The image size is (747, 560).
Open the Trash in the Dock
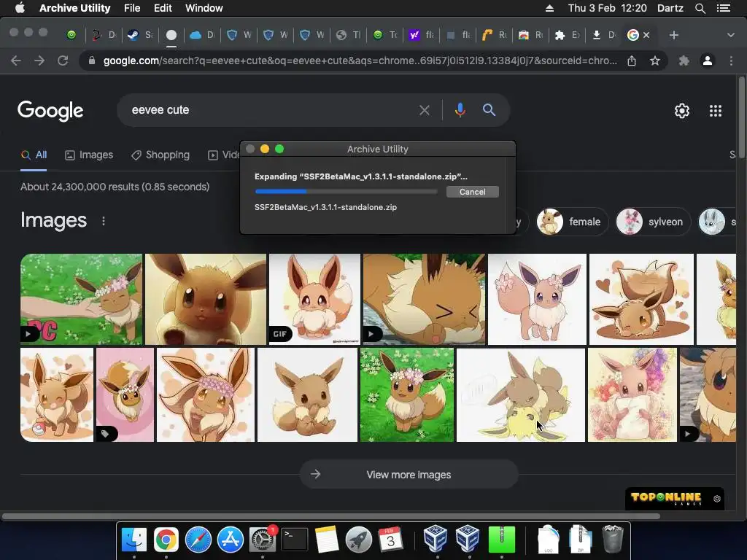pos(613,540)
